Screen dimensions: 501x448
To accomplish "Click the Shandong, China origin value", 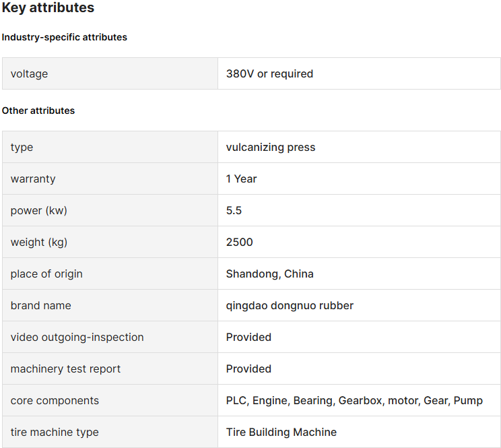I will (269, 274).
